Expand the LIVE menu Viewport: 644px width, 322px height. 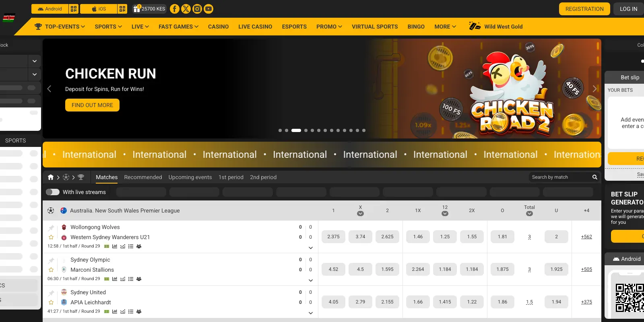pyautogui.click(x=140, y=27)
